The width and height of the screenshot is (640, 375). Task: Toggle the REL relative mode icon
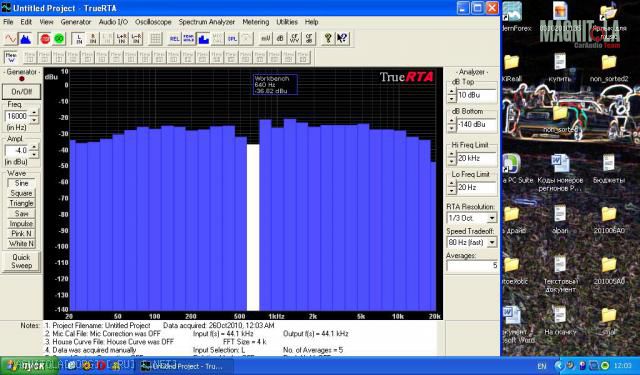point(174,39)
